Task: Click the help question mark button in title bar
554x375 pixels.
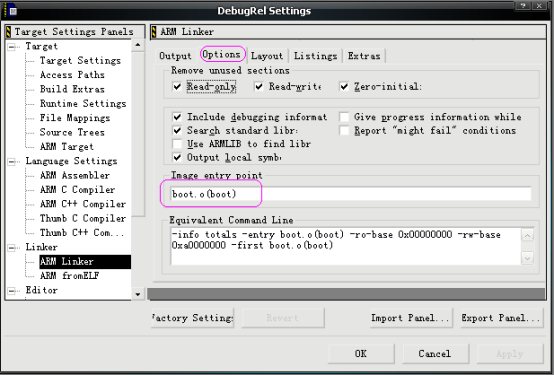Action: 524,6
